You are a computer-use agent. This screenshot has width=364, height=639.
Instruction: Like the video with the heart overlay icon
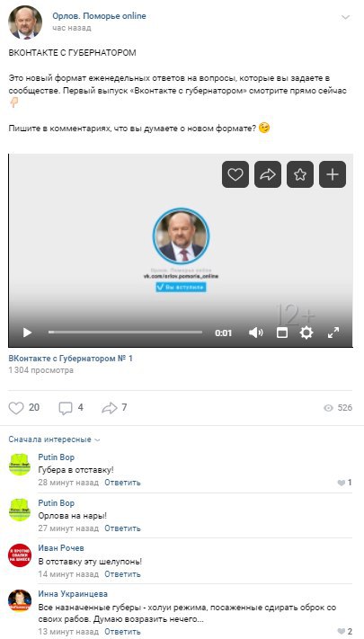[x=235, y=174]
